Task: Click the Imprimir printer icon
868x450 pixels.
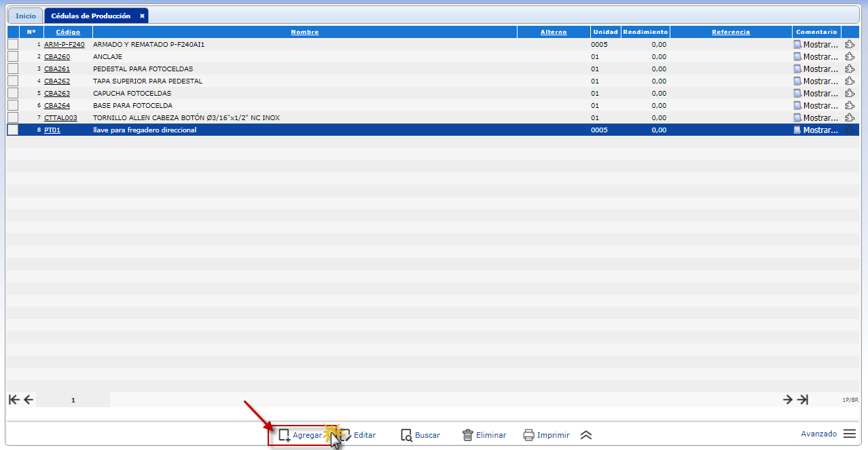Action: click(x=528, y=435)
